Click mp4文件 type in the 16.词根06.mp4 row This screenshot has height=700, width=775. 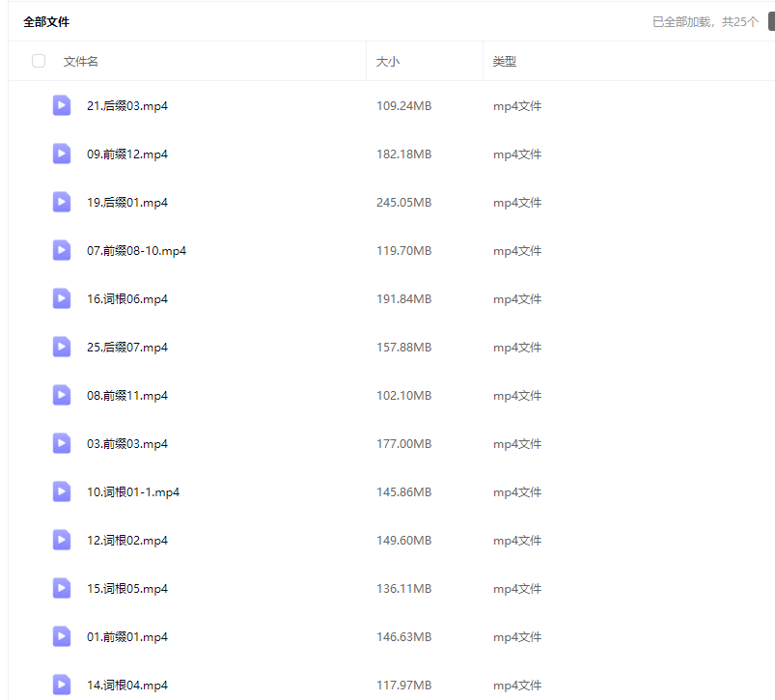(517, 299)
